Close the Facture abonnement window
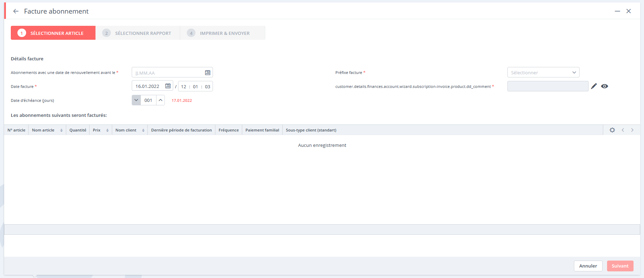The height and width of the screenshot is (278, 644). tap(629, 11)
